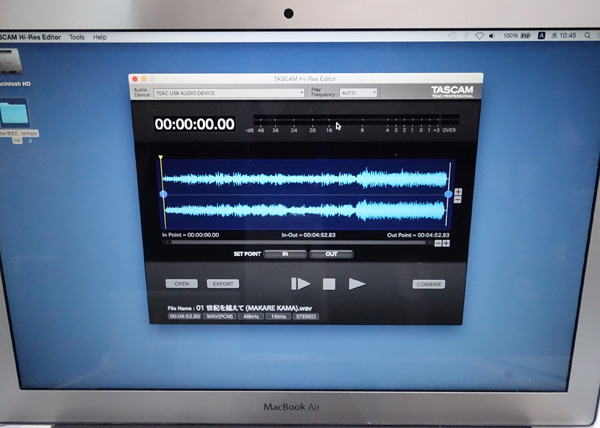Click the 10:45 clock
This screenshot has width=600, height=428.
tap(564, 36)
